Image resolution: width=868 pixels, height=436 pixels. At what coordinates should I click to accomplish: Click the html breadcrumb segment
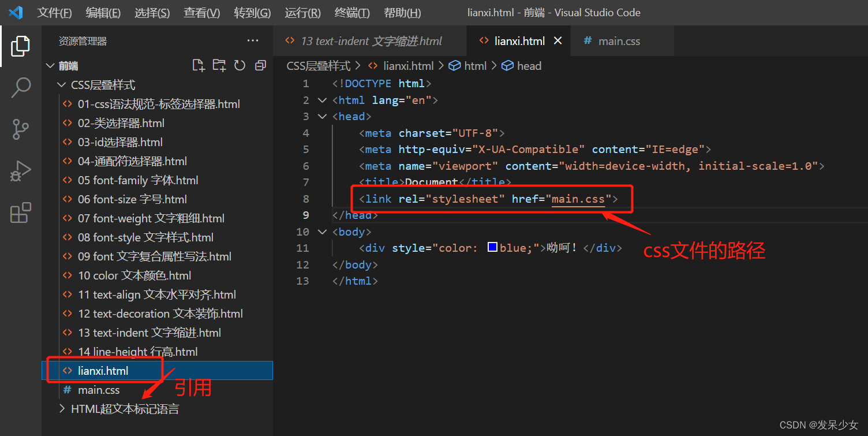[475, 66]
